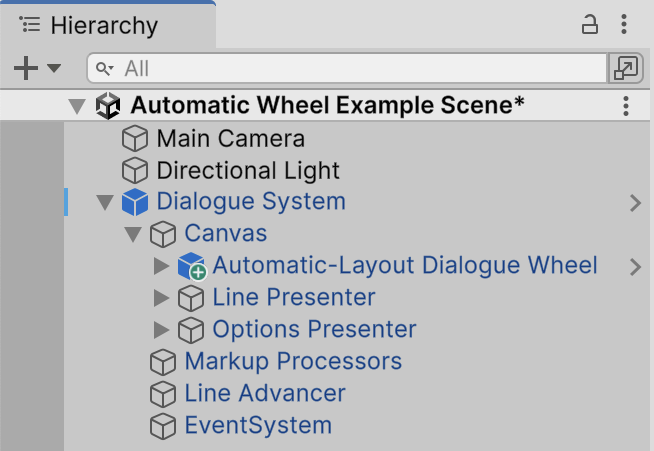Open the scene's three-dot options menu
This screenshot has width=654, height=451.
click(626, 106)
